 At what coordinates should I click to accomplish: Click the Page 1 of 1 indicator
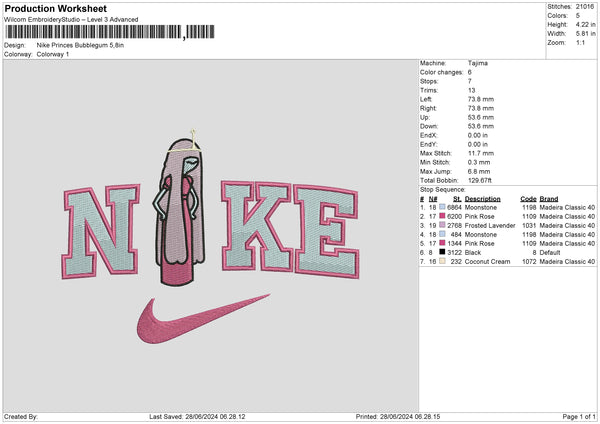coord(579,417)
